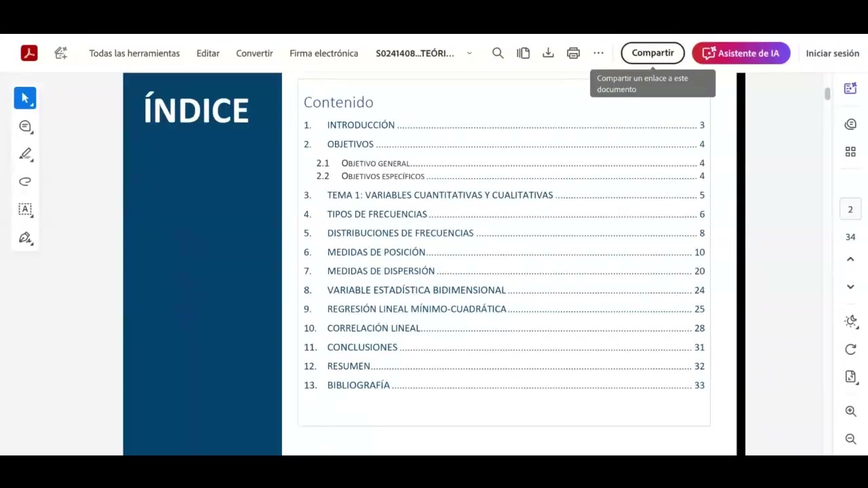Image resolution: width=868 pixels, height=488 pixels.
Task: Select the highlighter pen tool
Action: (x=25, y=154)
